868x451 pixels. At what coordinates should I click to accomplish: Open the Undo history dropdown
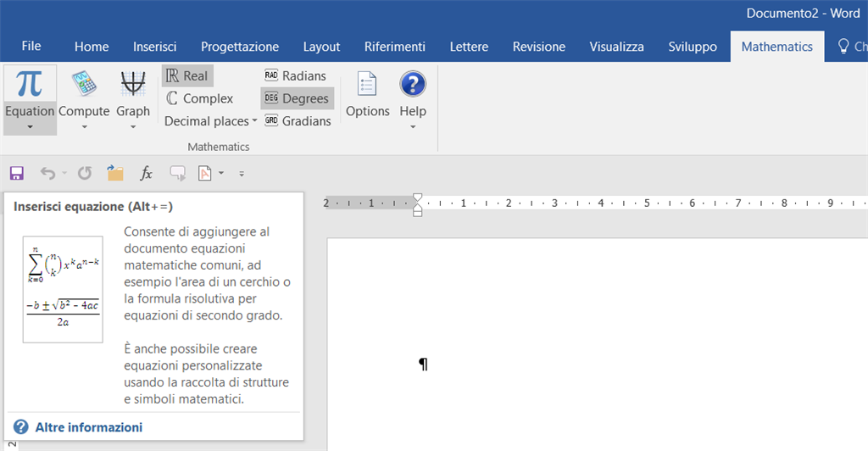coord(64,173)
